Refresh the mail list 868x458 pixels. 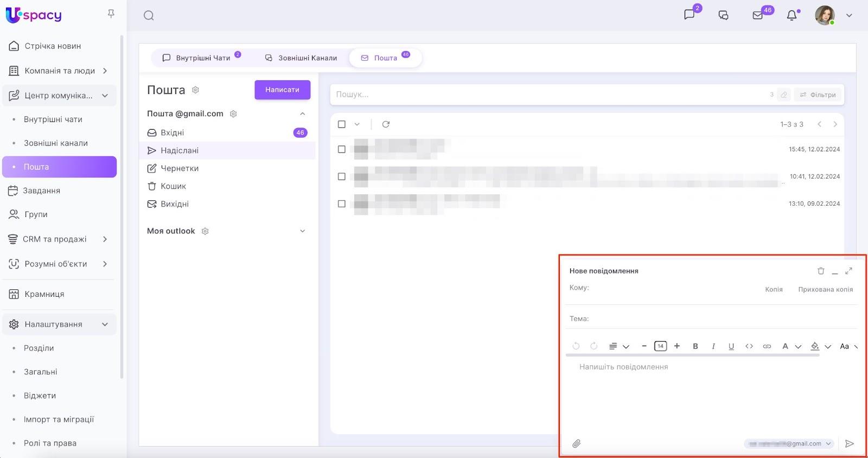pos(386,124)
